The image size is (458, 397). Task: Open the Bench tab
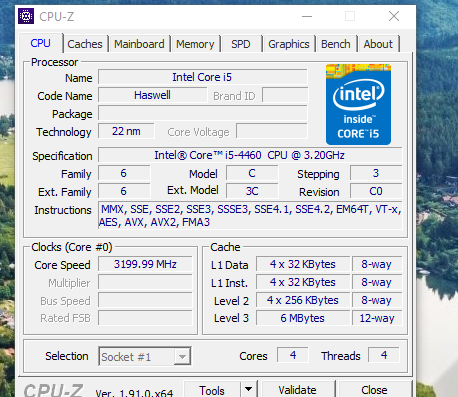pos(336,44)
